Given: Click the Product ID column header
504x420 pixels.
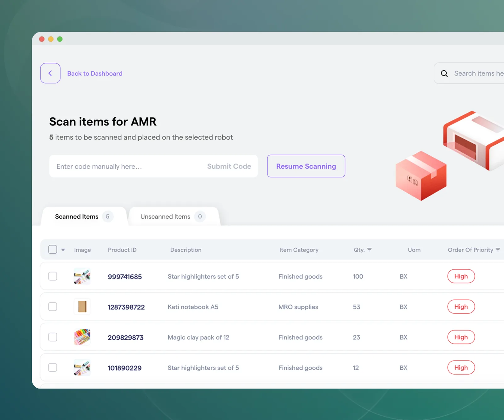Looking at the screenshot, I should (x=122, y=250).
